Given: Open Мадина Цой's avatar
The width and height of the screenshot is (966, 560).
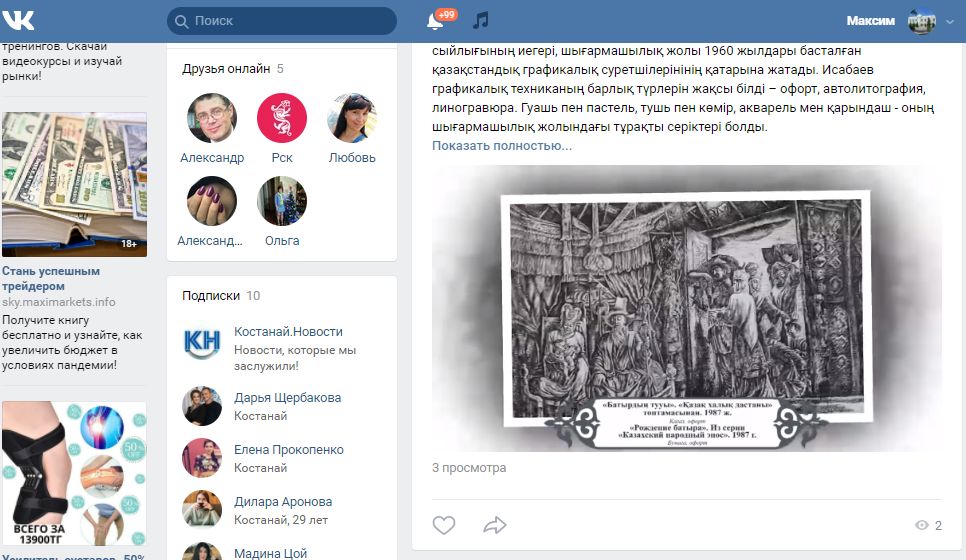Looking at the screenshot, I should coord(201,551).
